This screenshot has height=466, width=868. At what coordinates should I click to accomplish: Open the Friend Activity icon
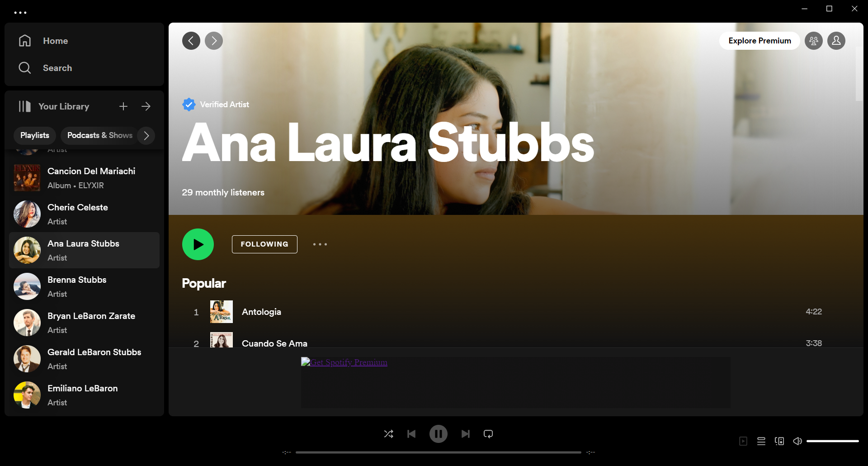(x=813, y=41)
